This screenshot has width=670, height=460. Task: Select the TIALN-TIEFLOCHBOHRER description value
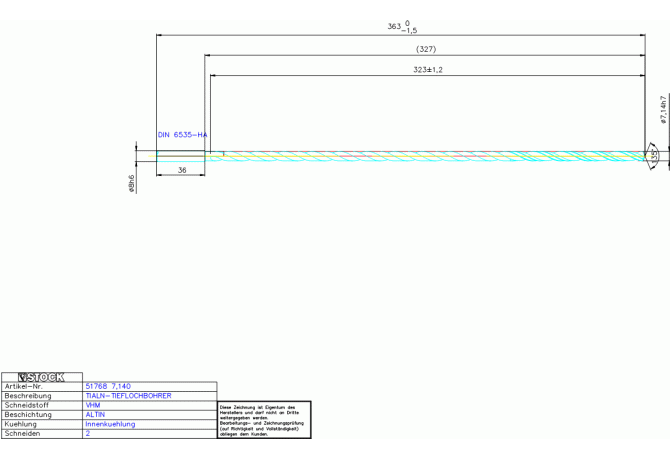click(x=128, y=396)
